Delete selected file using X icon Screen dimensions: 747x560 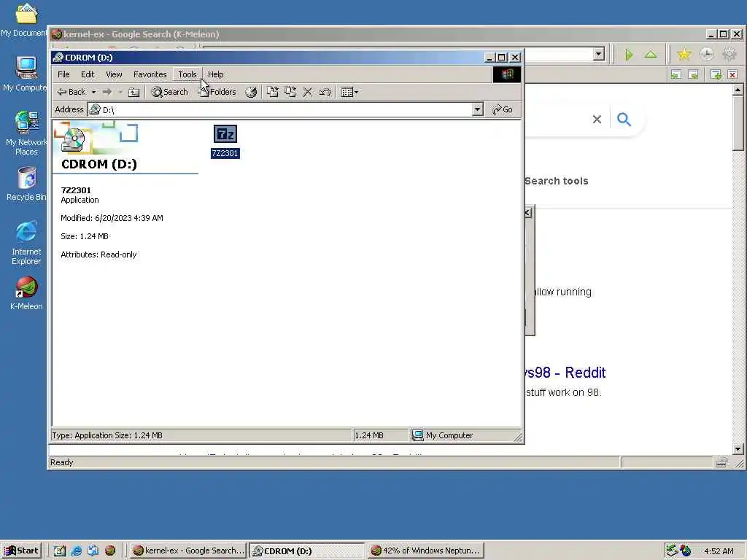point(308,93)
